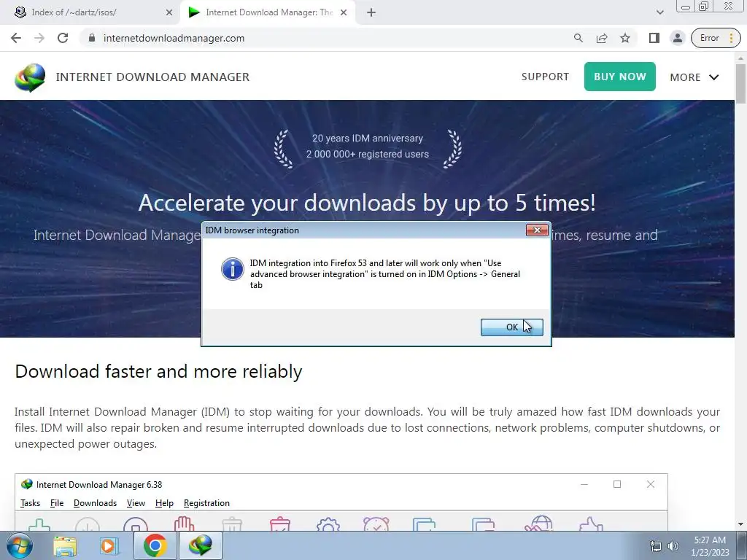The width and height of the screenshot is (747, 560).
Task: Click OK in the IDM browser integration dialog
Action: 511,327
